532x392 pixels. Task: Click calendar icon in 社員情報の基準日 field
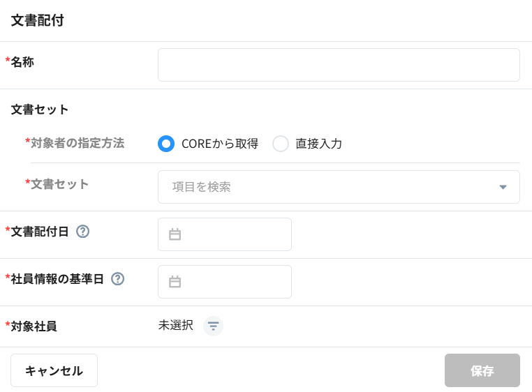pyautogui.click(x=175, y=282)
